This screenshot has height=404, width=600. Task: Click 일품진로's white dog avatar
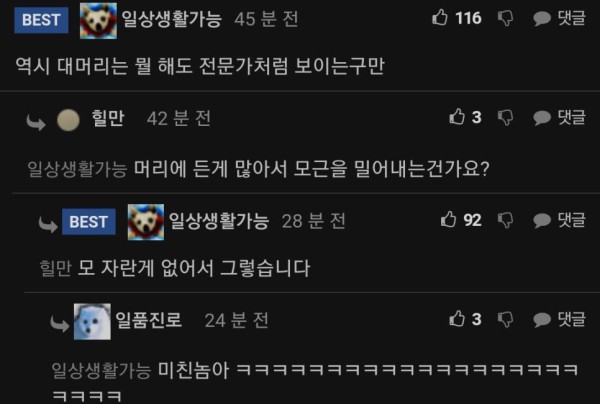92,321
